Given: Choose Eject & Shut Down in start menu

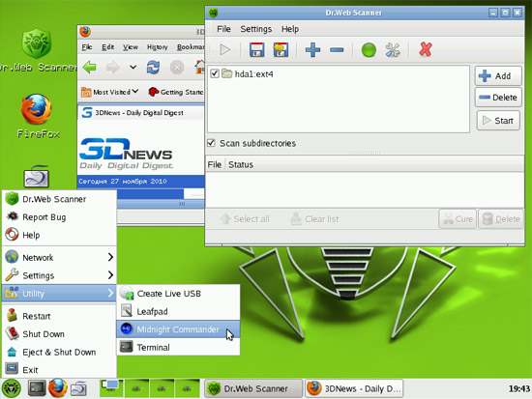Looking at the screenshot, I should [x=59, y=352].
